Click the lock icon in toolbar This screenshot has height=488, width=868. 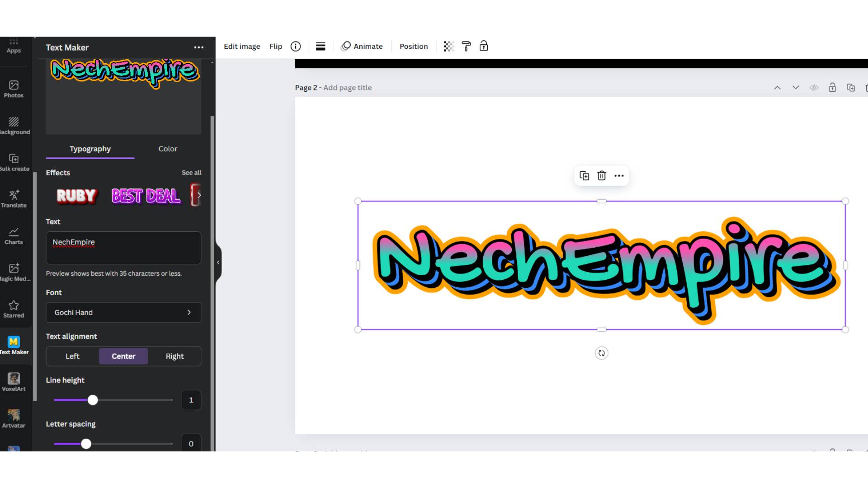[484, 47]
